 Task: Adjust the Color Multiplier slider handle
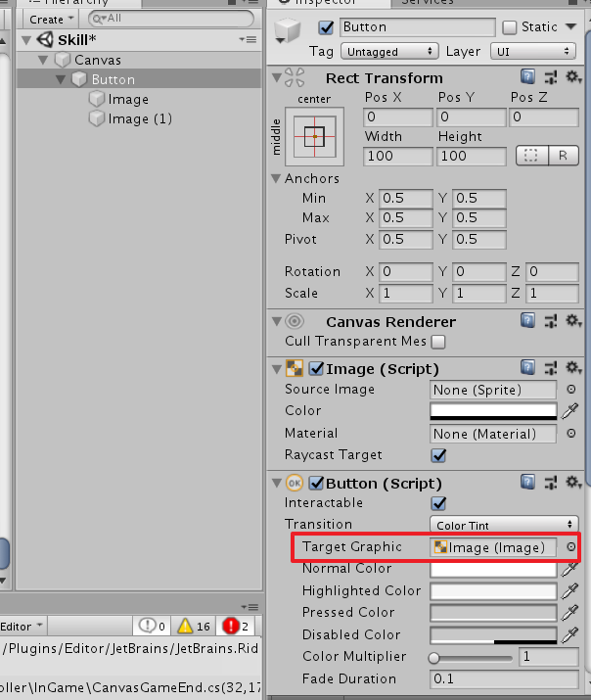(433, 658)
